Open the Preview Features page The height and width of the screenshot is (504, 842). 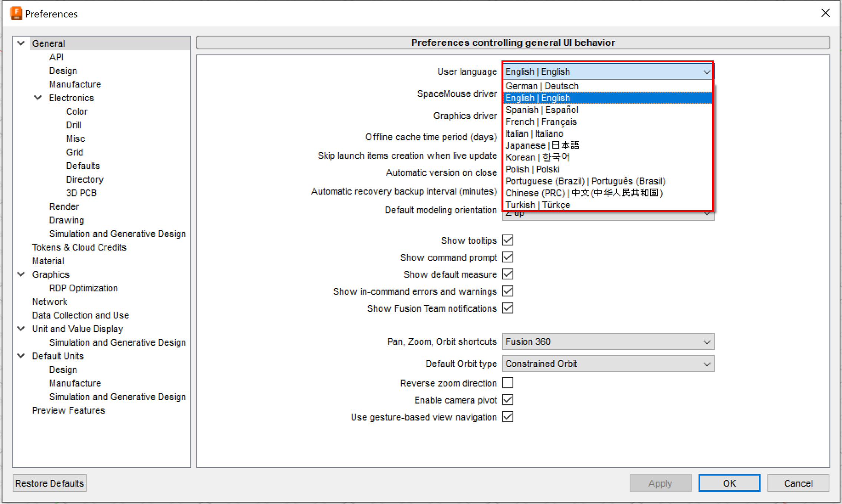pos(69,410)
